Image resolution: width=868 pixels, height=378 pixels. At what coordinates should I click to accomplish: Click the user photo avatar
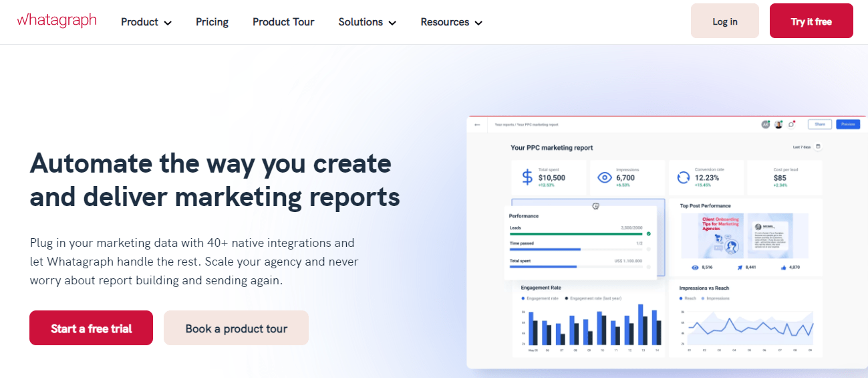(778, 124)
